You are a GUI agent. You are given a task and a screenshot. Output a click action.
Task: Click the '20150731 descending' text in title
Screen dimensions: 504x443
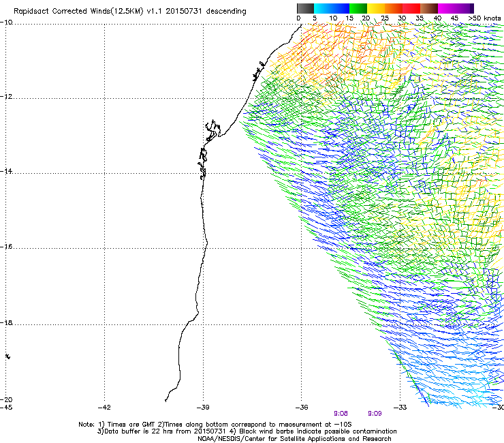click(x=206, y=12)
